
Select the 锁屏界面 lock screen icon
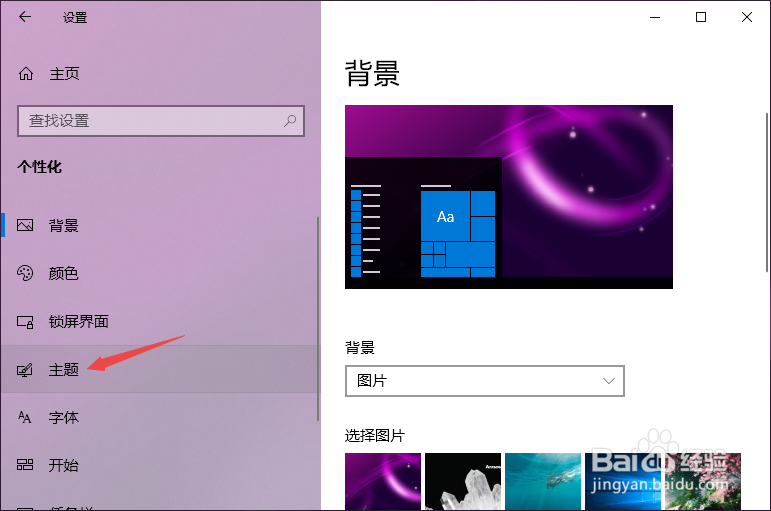coord(25,322)
